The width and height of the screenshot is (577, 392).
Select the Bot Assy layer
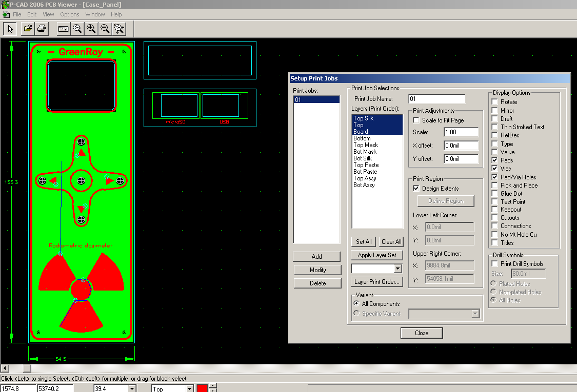(x=377, y=184)
